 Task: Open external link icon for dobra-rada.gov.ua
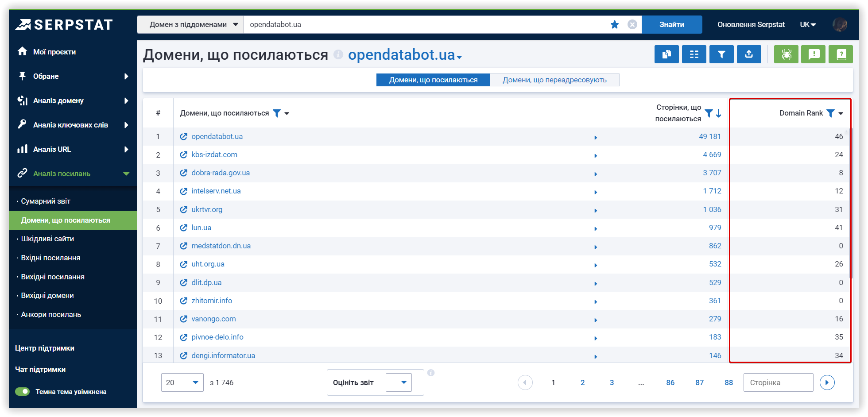[x=184, y=173]
